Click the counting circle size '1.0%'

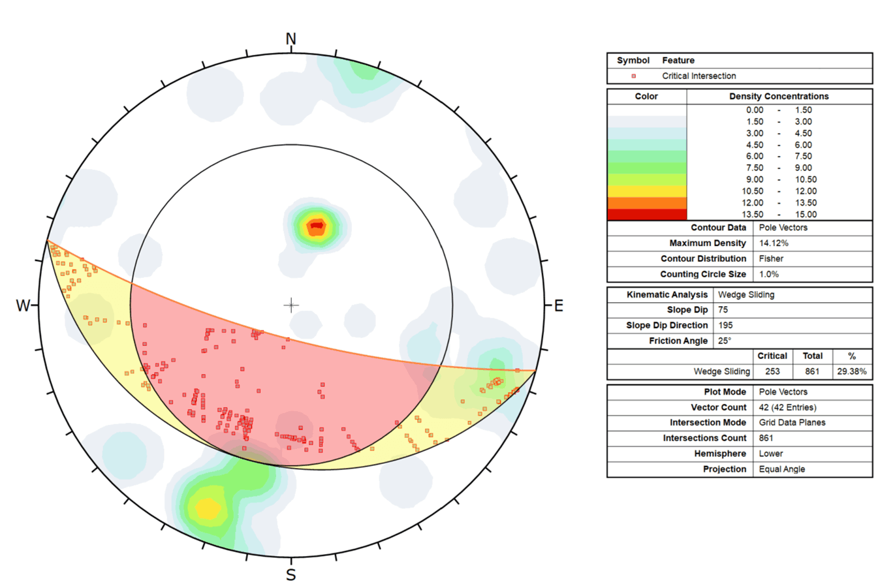[768, 275]
